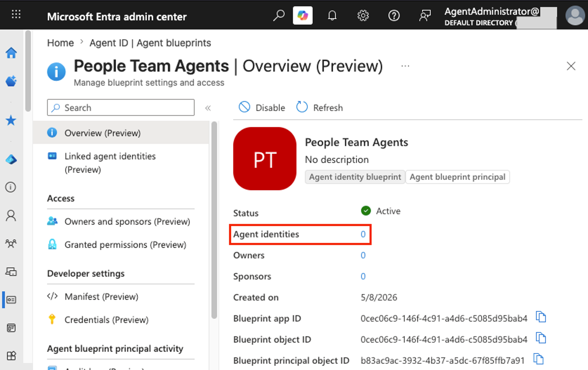
Task: Open the Agent identities count link
Action: [x=363, y=234]
